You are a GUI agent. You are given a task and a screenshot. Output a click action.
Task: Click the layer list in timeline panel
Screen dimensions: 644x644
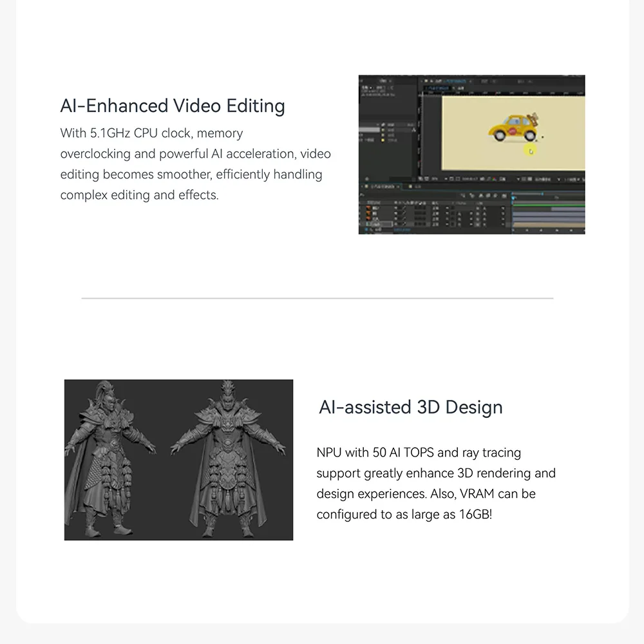[x=412, y=216]
